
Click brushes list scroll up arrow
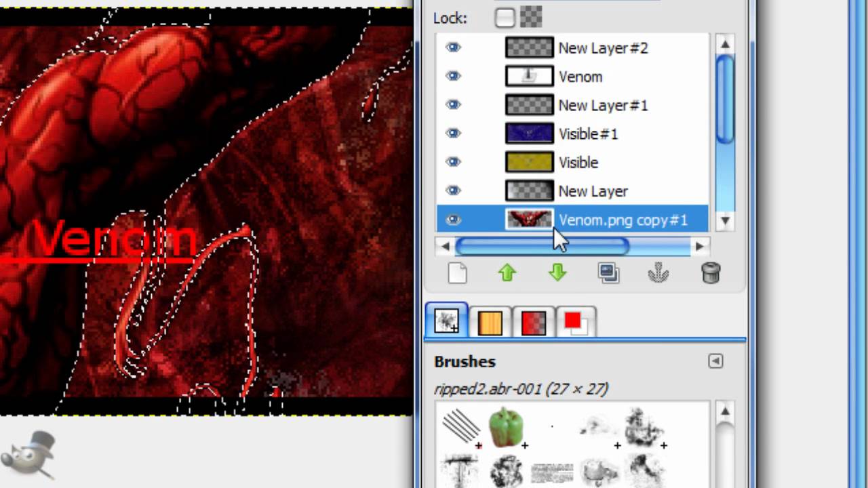[x=725, y=411]
